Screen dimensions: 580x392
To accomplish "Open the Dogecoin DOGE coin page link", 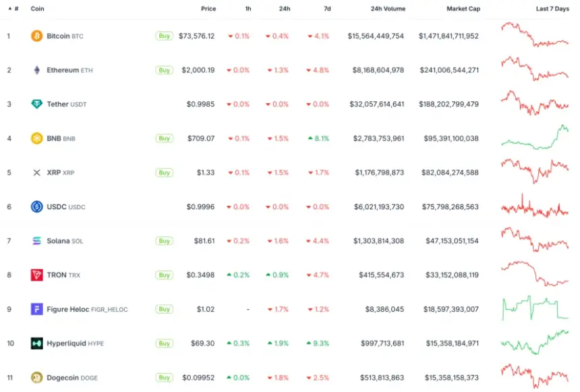I will (72, 378).
